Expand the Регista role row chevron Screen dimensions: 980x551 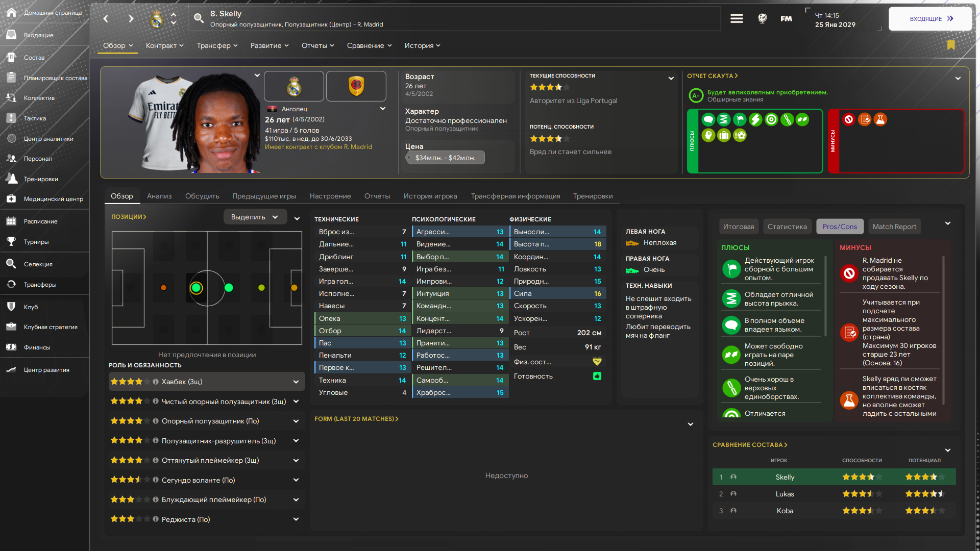click(296, 519)
